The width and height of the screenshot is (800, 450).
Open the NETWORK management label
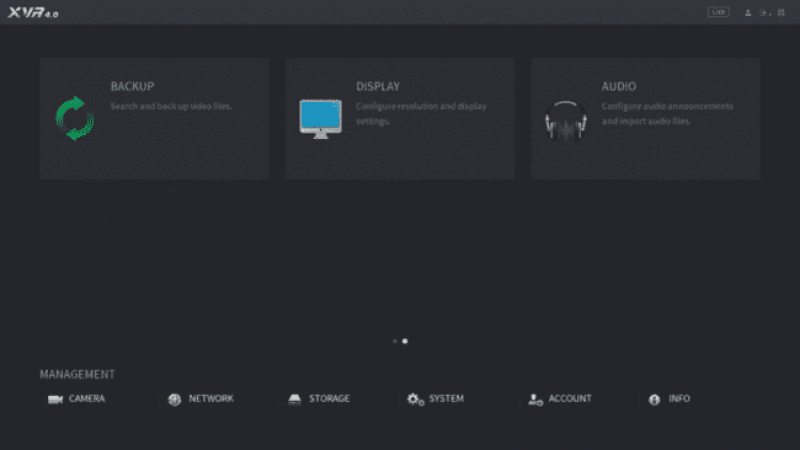pyautogui.click(x=211, y=398)
